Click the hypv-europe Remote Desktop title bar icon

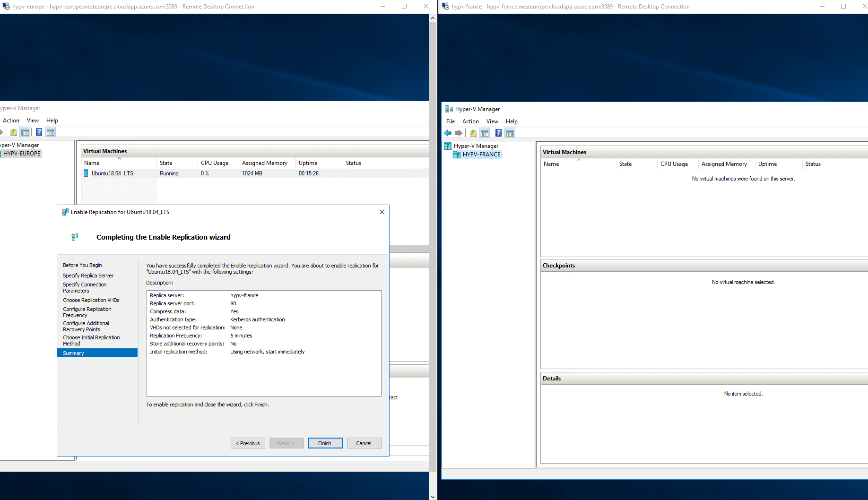point(6,7)
